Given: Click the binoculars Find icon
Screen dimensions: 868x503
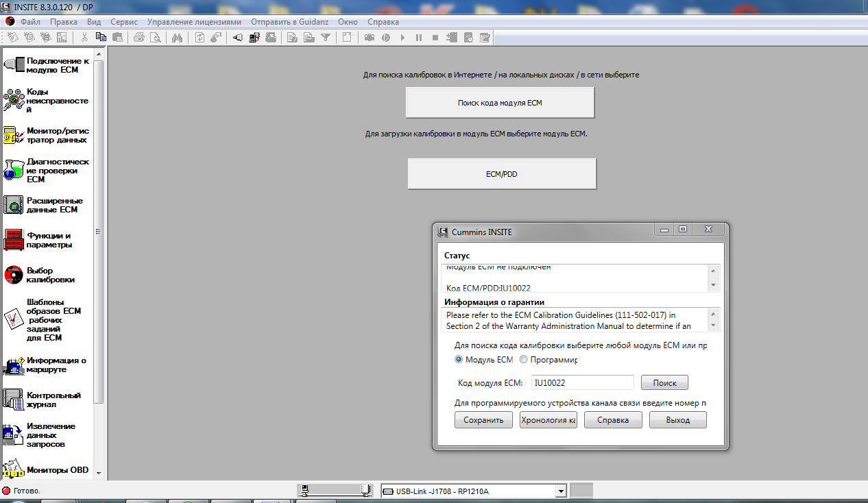Looking at the screenshot, I should [x=177, y=38].
